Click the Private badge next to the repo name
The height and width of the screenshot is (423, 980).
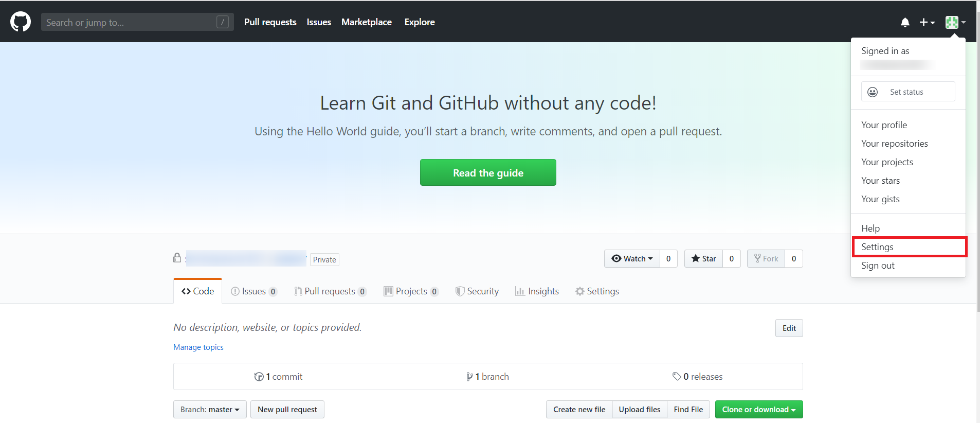tap(324, 259)
